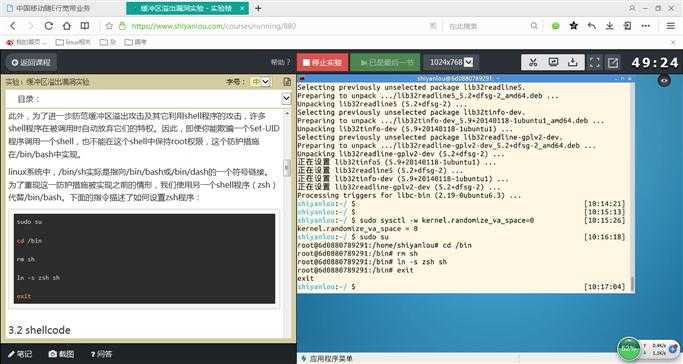Click the login door icon in browser toolbar

627,26
